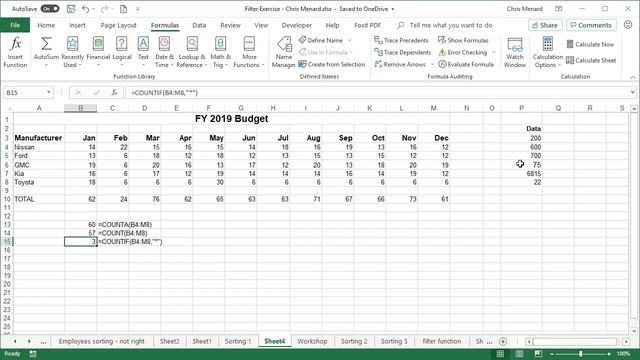Open More Functions menu
This screenshot has width=640, height=360.
point(249,52)
